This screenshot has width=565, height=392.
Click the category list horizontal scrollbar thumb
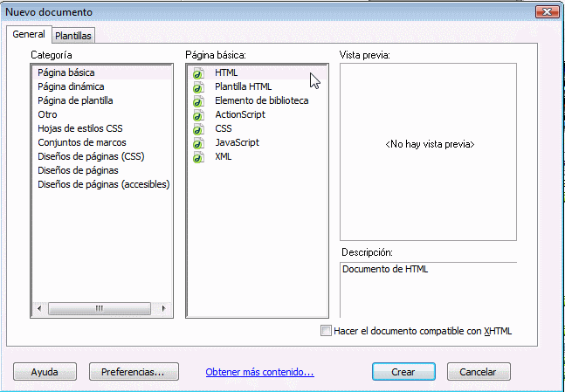pos(100,308)
